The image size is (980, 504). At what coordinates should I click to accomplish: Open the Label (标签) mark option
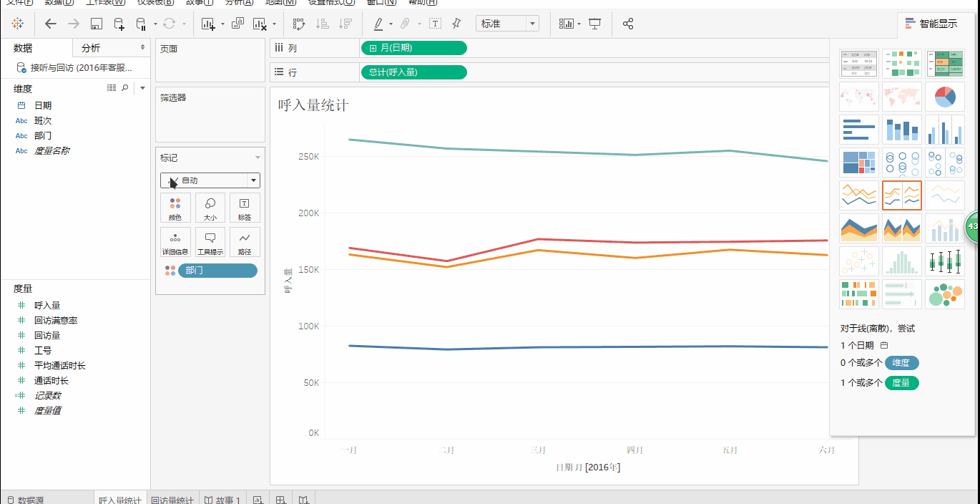point(245,208)
